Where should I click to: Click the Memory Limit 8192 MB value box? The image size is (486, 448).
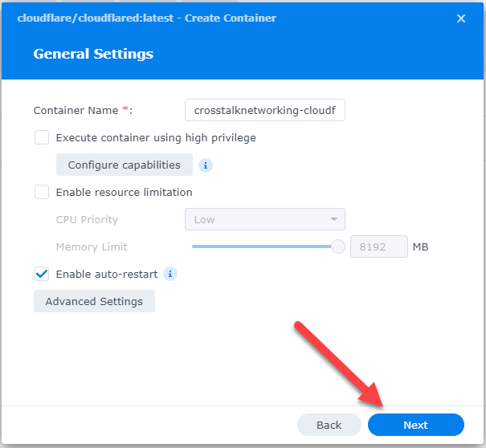click(x=378, y=246)
